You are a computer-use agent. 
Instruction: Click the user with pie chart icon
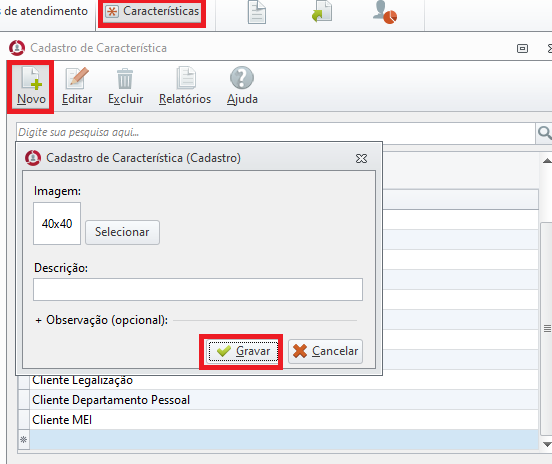tap(385, 12)
